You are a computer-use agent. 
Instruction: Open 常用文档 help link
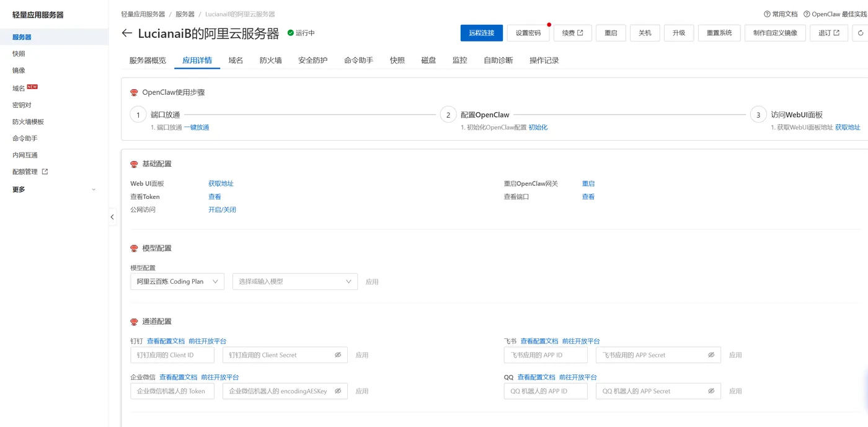[x=781, y=14]
